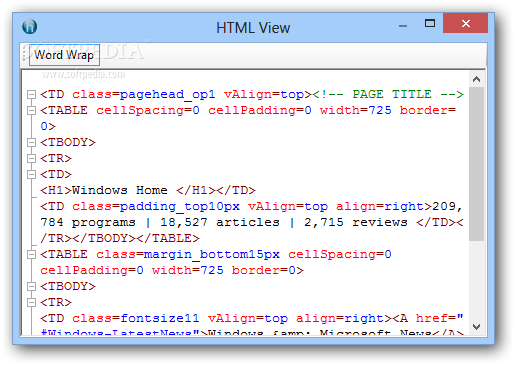This screenshot has width=515, height=365.
Task: Click 'fontsize11' class value
Action: click(160, 318)
